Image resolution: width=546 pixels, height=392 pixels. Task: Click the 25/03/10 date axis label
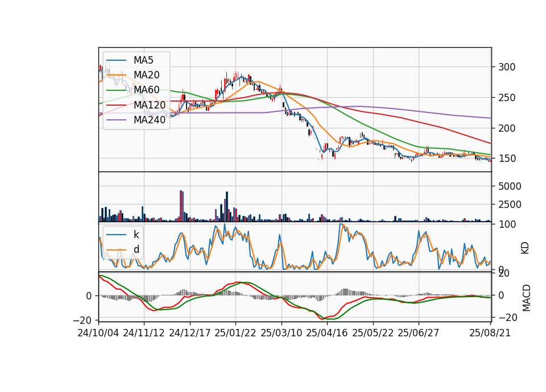282,333
